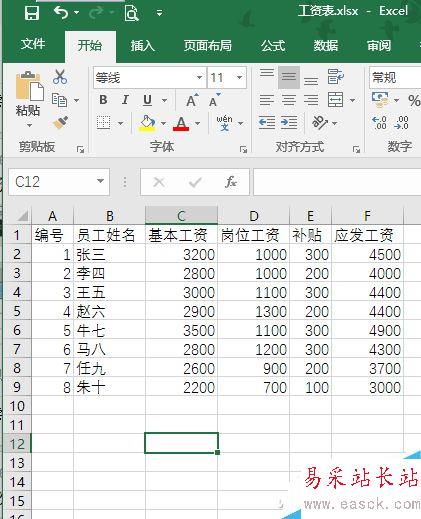Show phonetic guide with wén icon

pyautogui.click(x=224, y=123)
